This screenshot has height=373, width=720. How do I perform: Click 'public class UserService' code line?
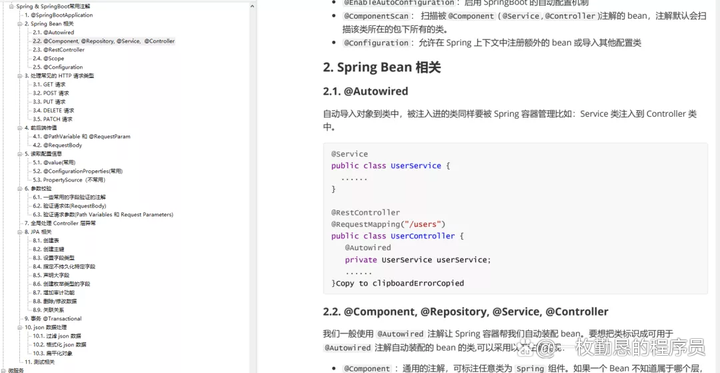pos(390,166)
